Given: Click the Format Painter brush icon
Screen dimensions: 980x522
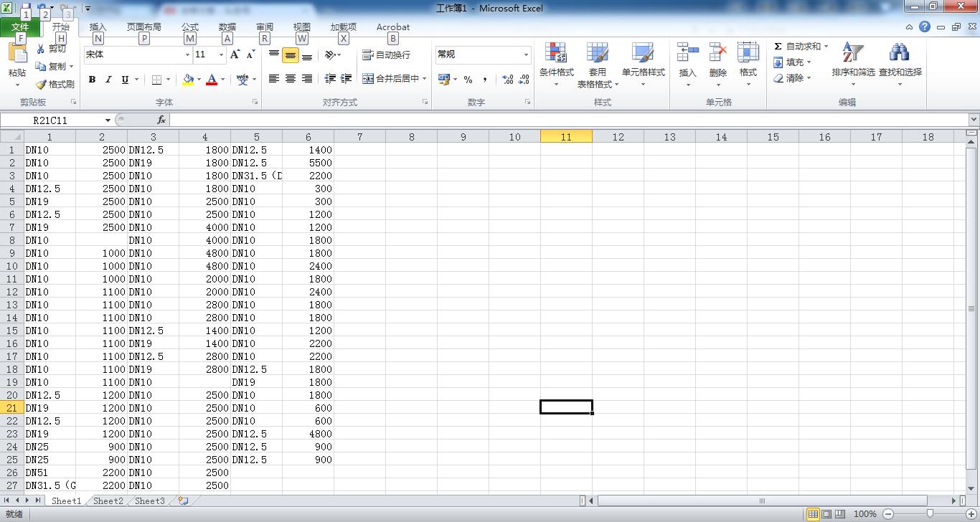Looking at the screenshot, I should pos(42,85).
